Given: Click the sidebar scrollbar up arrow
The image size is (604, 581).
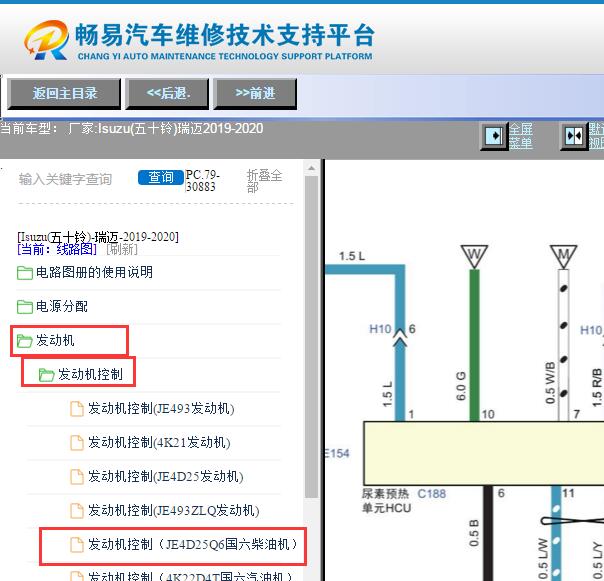Looking at the screenshot, I should (311, 168).
